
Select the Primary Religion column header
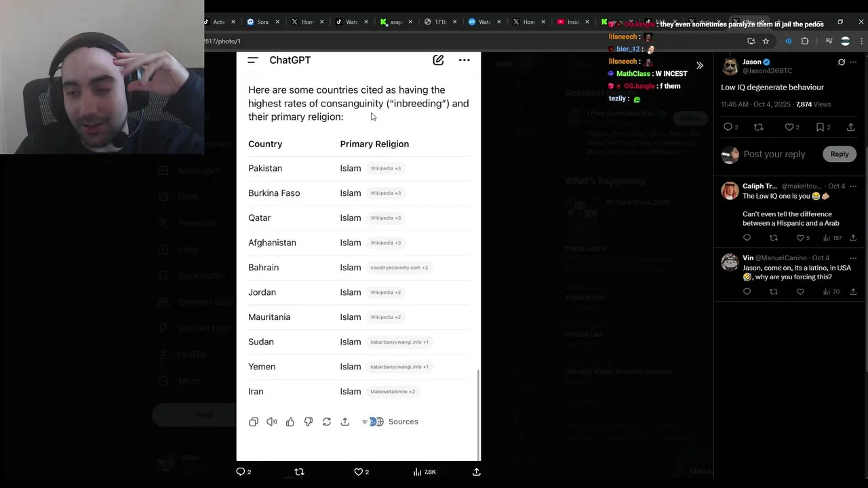374,144
